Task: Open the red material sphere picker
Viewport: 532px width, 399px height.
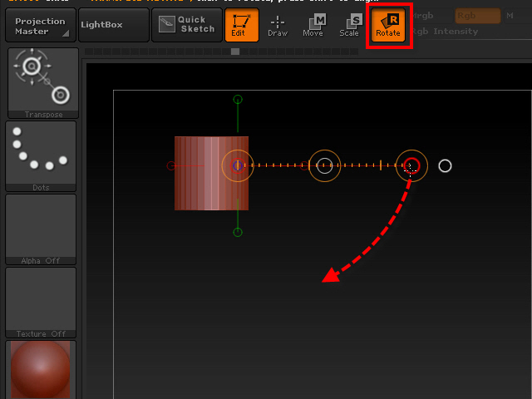Action: click(41, 370)
